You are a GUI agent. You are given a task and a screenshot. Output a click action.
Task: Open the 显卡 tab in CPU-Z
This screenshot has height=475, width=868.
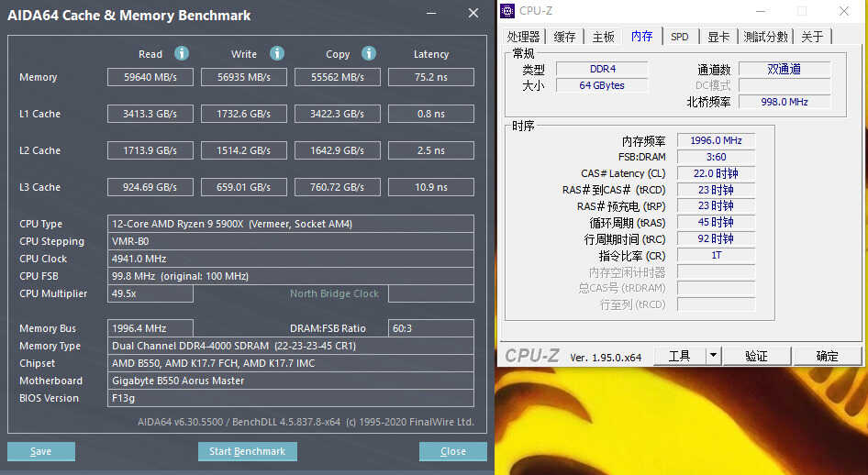[718, 37]
